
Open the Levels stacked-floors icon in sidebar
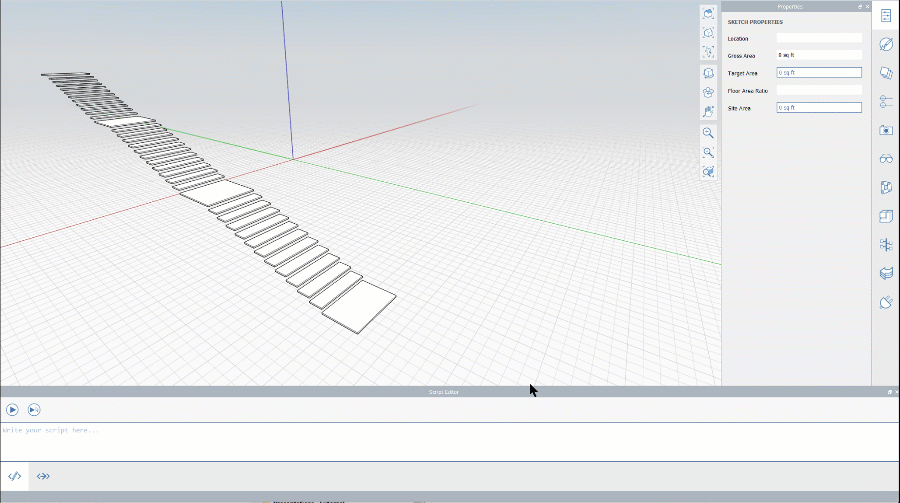(886, 273)
